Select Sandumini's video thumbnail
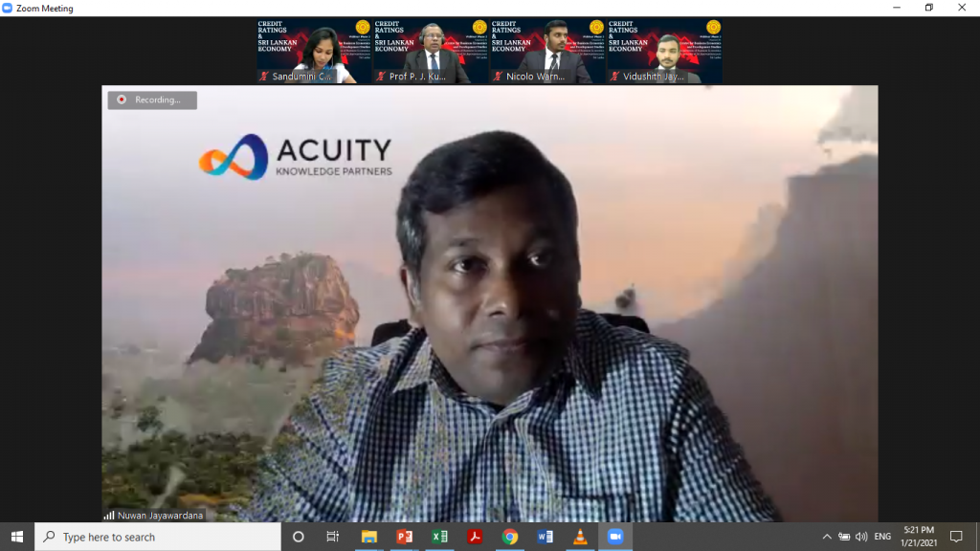The height and width of the screenshot is (551, 980). coord(314,51)
